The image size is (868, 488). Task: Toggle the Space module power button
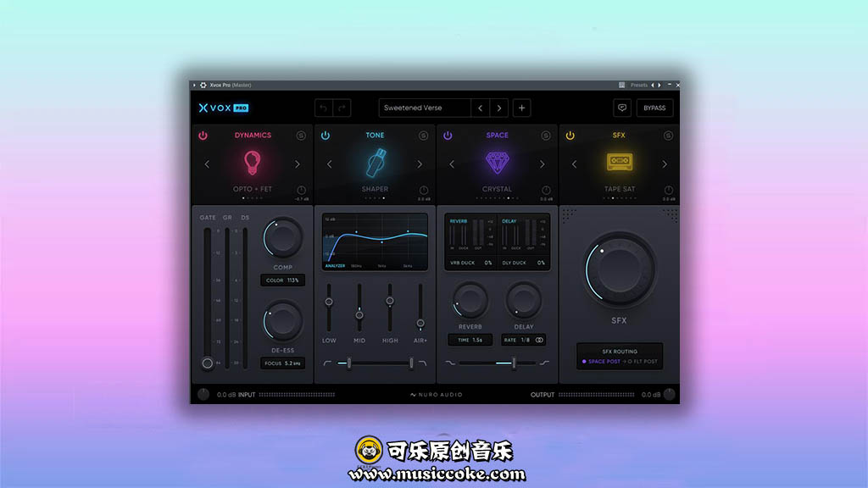point(448,136)
